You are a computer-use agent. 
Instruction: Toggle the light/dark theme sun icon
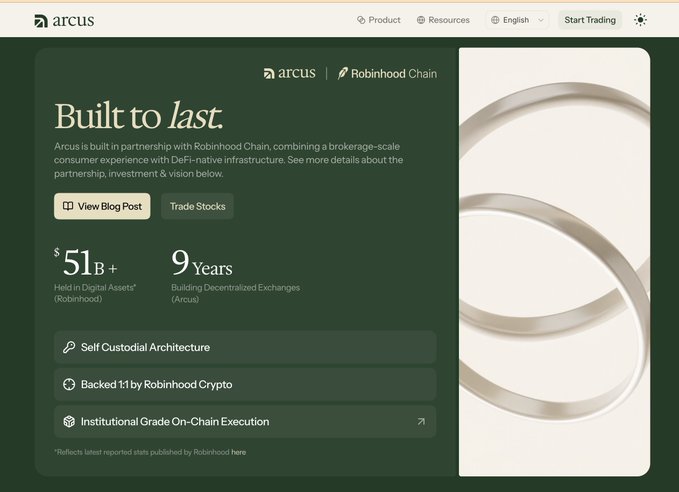[x=640, y=20]
